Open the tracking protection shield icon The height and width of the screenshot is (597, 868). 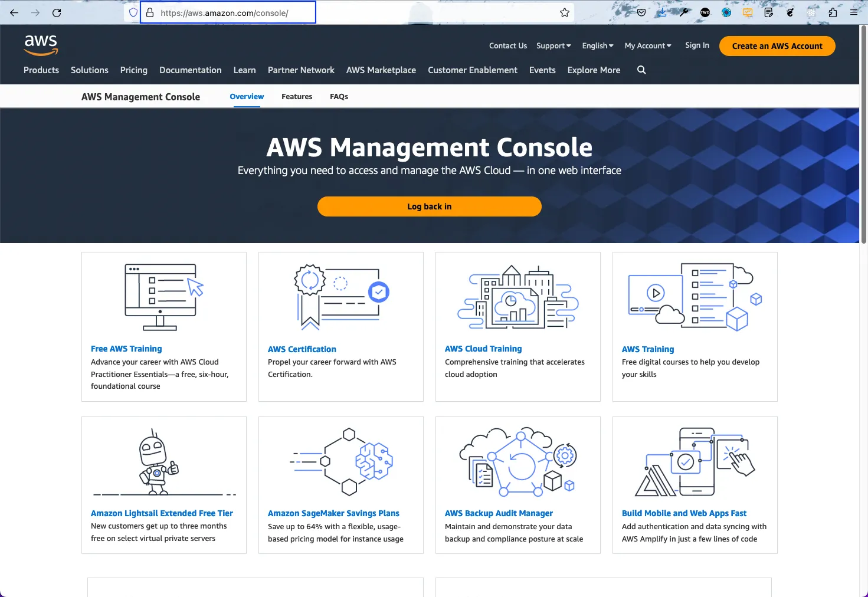[133, 12]
